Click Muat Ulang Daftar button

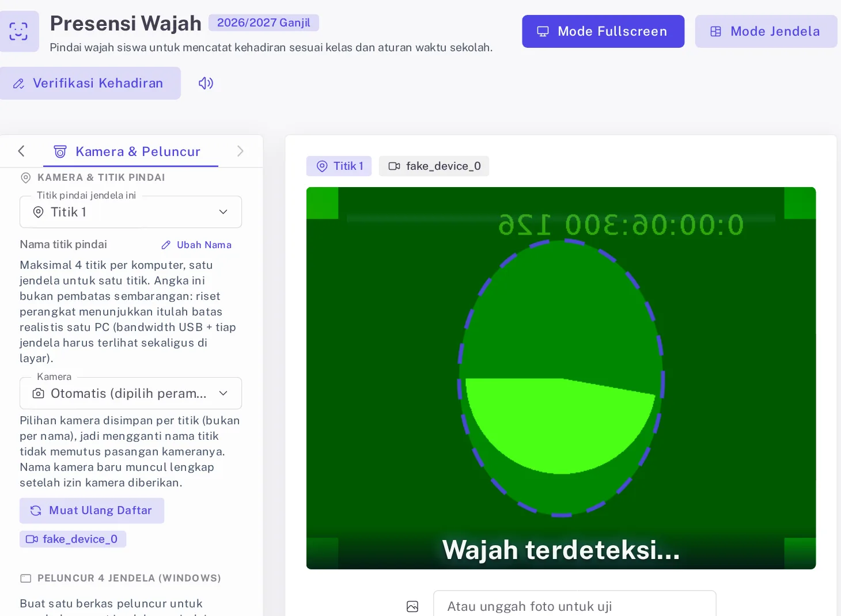(92, 511)
